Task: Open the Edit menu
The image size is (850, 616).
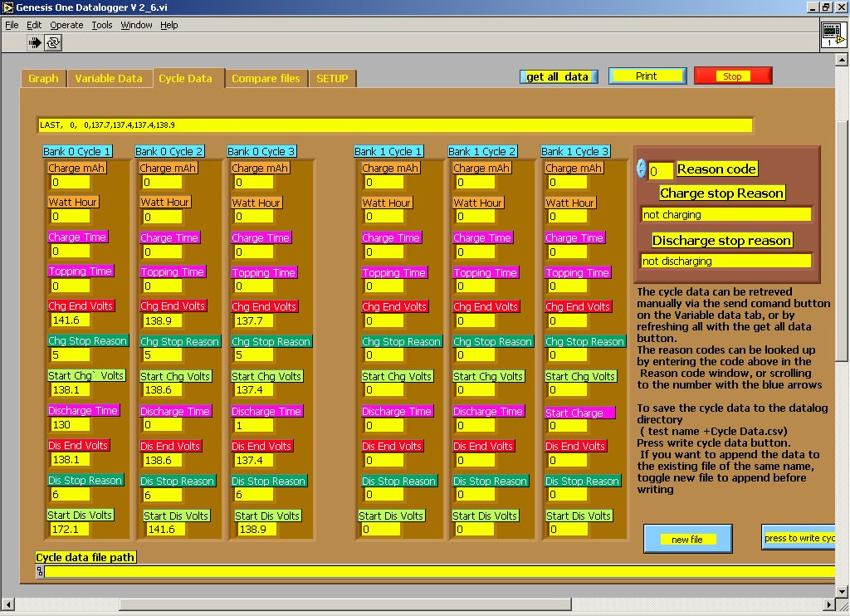Action: coord(33,25)
